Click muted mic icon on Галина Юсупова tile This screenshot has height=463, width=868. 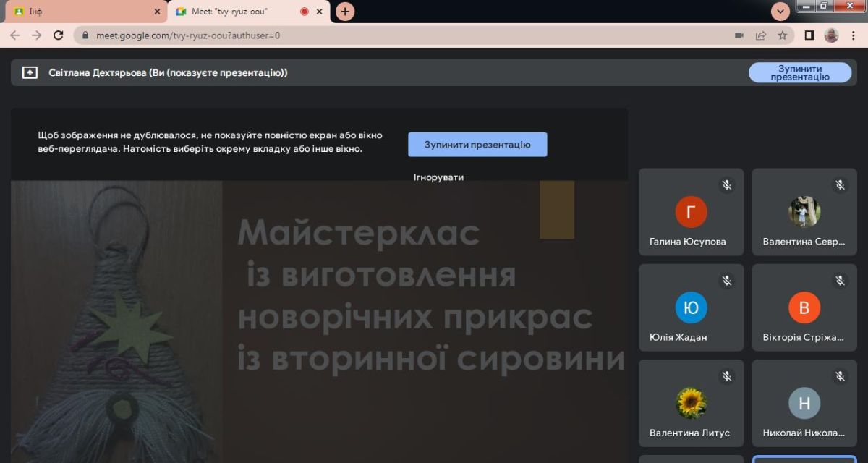(x=727, y=185)
